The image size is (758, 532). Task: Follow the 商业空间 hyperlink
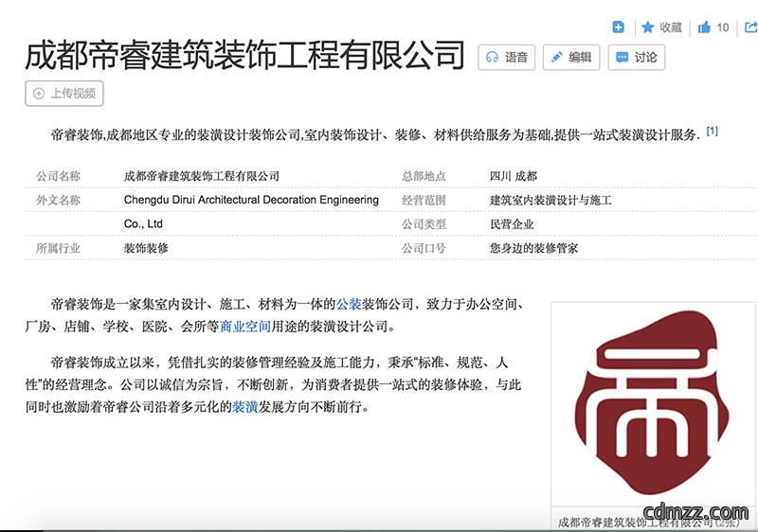245,327
